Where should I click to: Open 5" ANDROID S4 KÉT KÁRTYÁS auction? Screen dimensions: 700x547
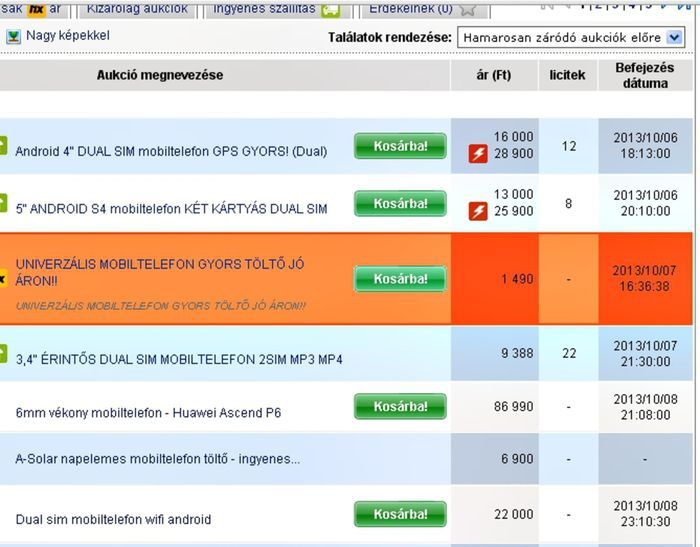pos(171,209)
